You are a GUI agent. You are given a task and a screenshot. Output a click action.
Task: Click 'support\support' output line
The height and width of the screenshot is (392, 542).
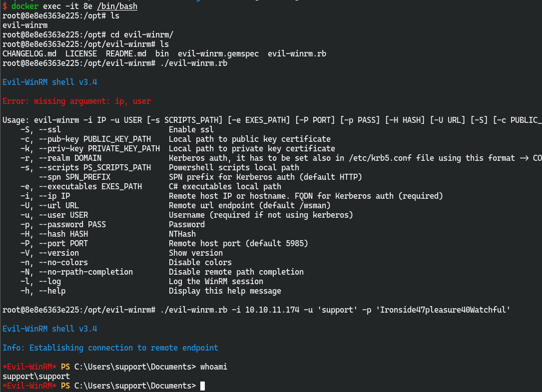pos(36,376)
